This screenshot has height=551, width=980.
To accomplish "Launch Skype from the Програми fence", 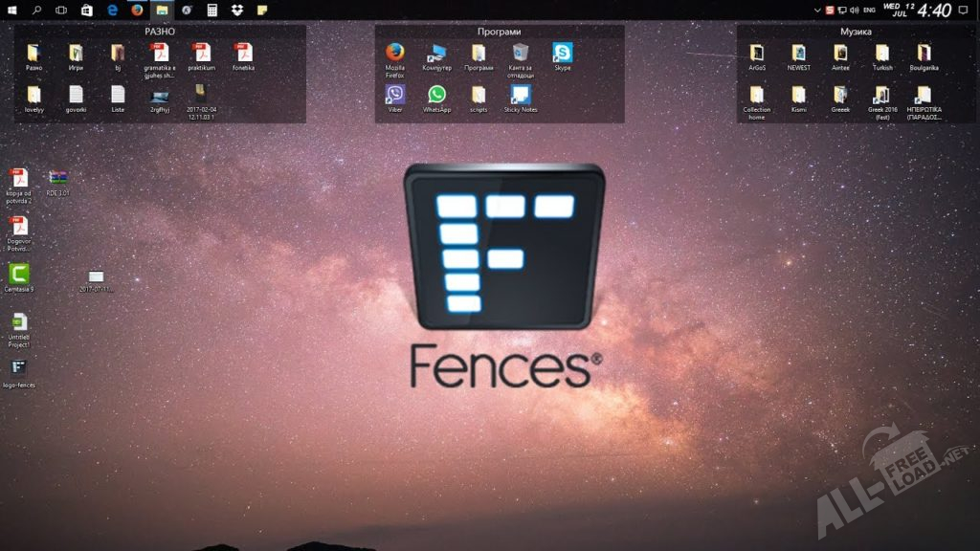I will click(562, 53).
